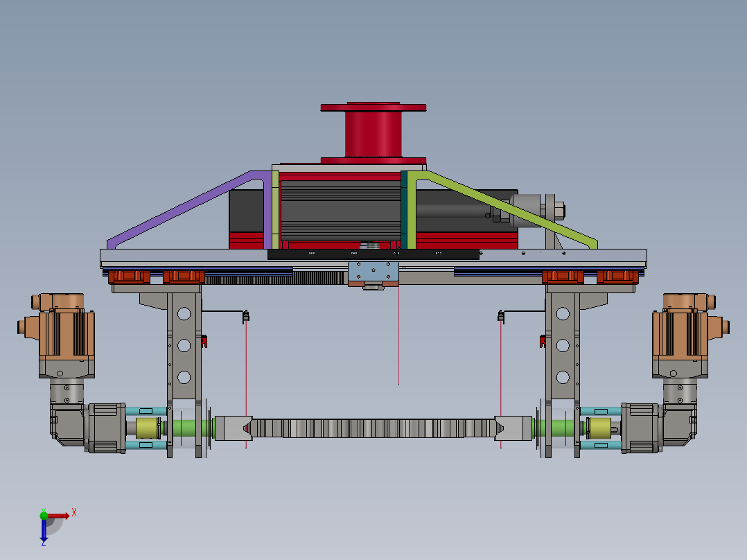Pick the top hole of the right support column
The height and width of the screenshot is (560, 747).
(563, 313)
